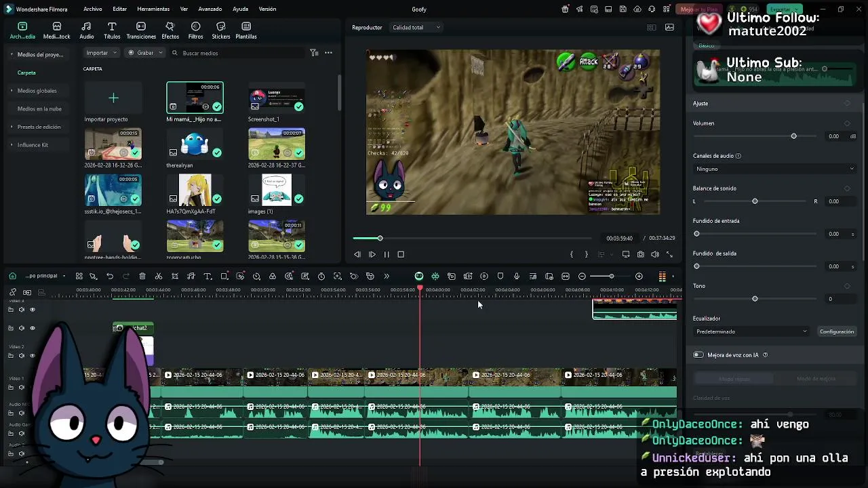This screenshot has width=868, height=488.
Task: Toggle the Volumen keyframe diamond
Action: 847,123
